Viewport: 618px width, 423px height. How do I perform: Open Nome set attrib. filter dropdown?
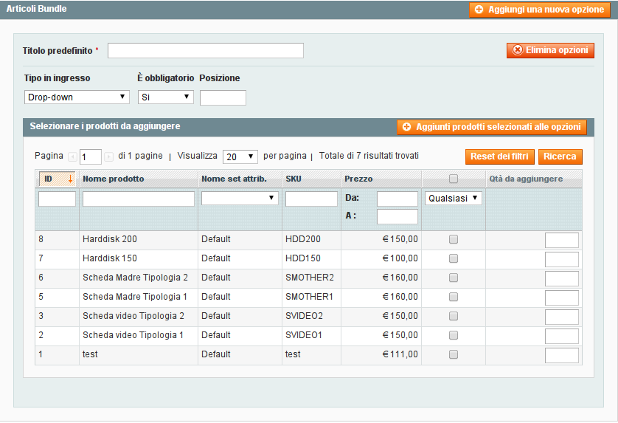coord(240,199)
